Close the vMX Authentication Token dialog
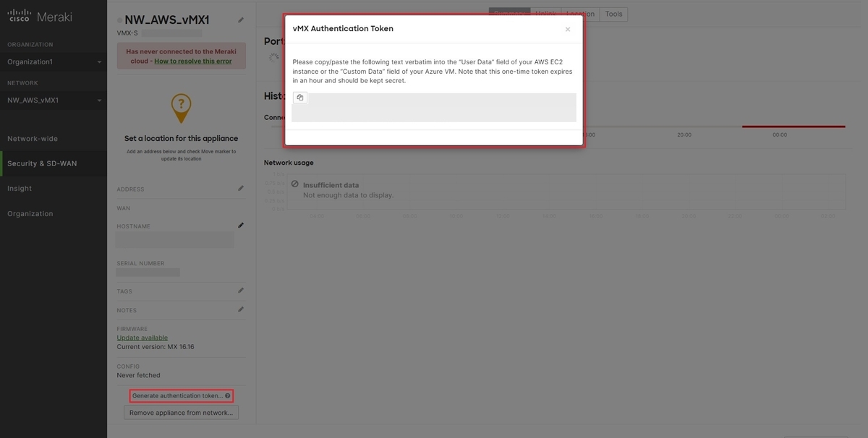868x438 pixels. coord(567,29)
